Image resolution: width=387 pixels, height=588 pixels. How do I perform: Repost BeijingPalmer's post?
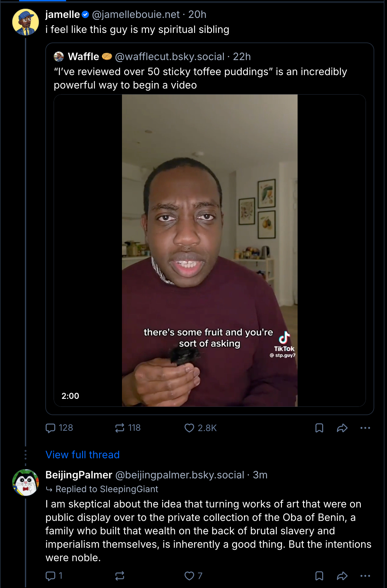coord(120,576)
